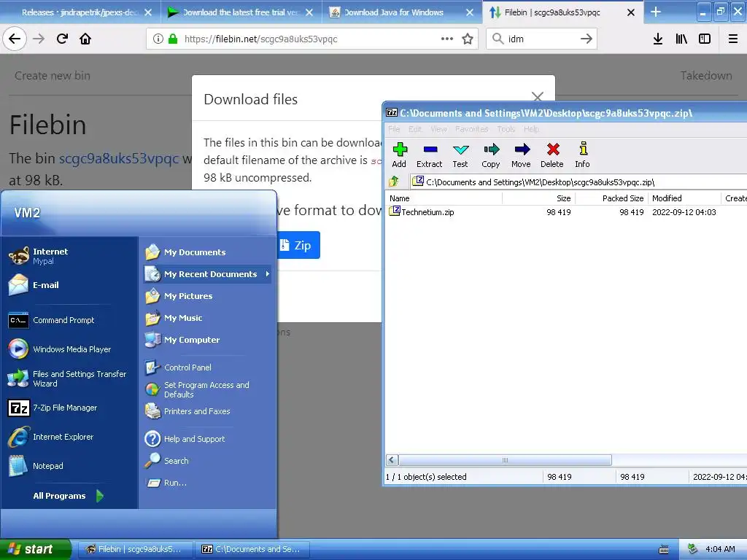Open the Favorites menu in 7-Zip
The image size is (747, 560).
coord(472,129)
